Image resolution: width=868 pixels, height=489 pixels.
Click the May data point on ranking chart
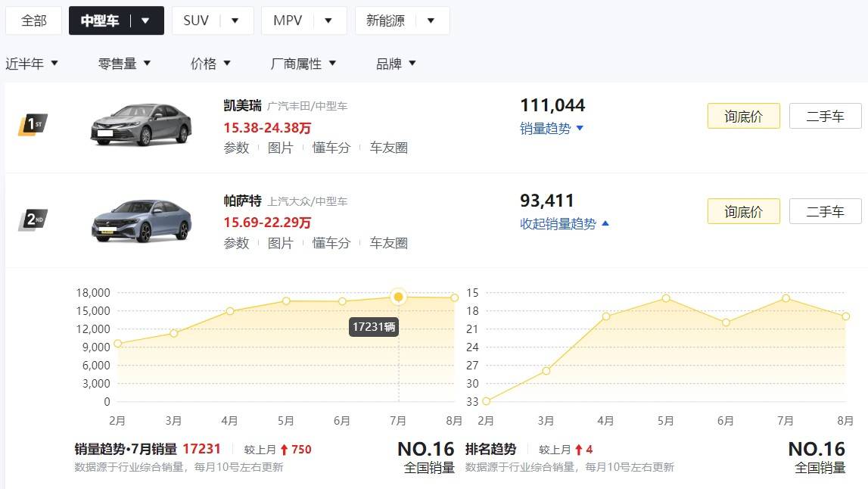pyautogui.click(x=666, y=298)
